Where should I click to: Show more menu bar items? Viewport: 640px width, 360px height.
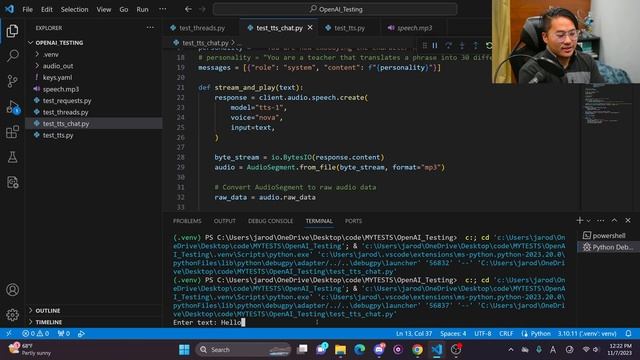point(162,9)
